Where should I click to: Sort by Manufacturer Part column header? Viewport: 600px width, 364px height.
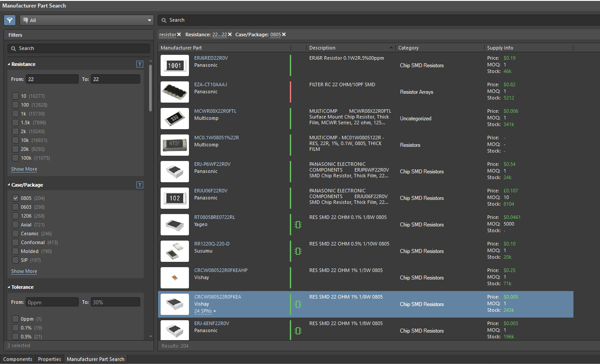coord(224,48)
